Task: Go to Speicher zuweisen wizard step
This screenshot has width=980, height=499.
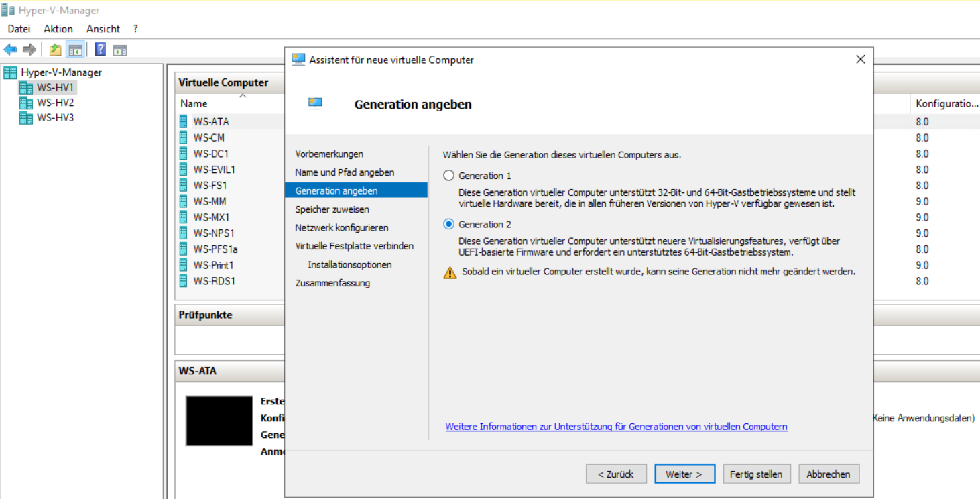Action: [x=332, y=209]
